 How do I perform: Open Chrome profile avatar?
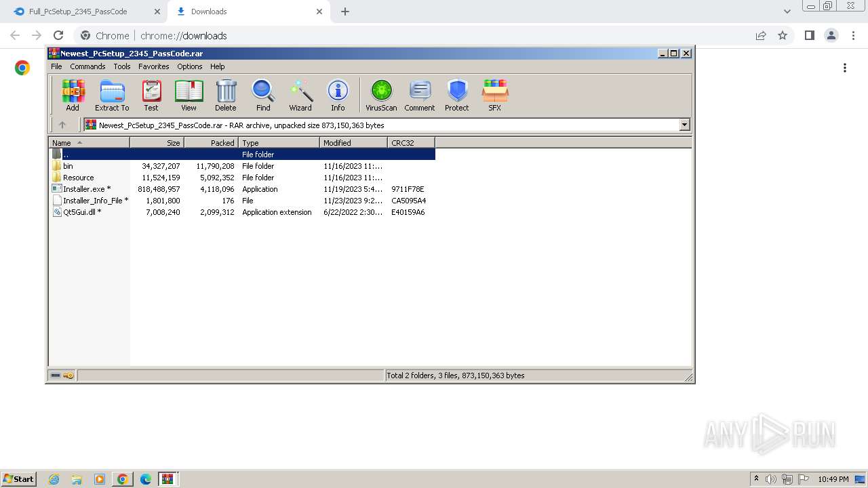click(x=831, y=35)
